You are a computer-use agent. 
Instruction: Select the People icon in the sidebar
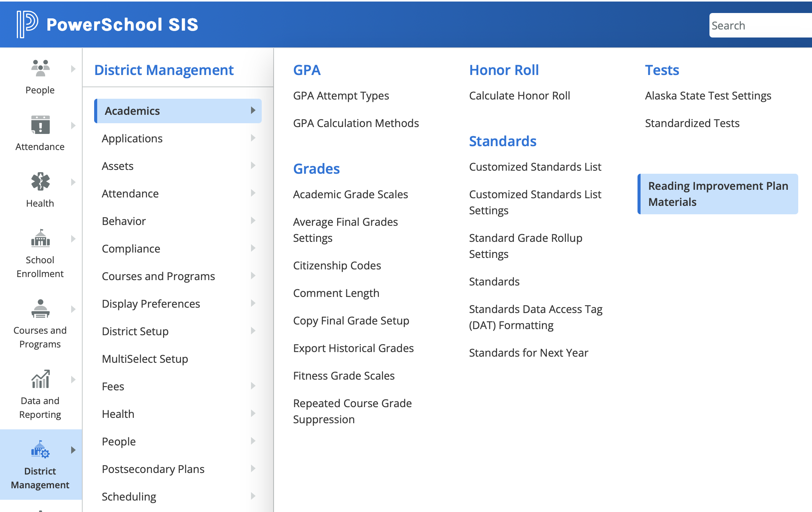(x=40, y=69)
